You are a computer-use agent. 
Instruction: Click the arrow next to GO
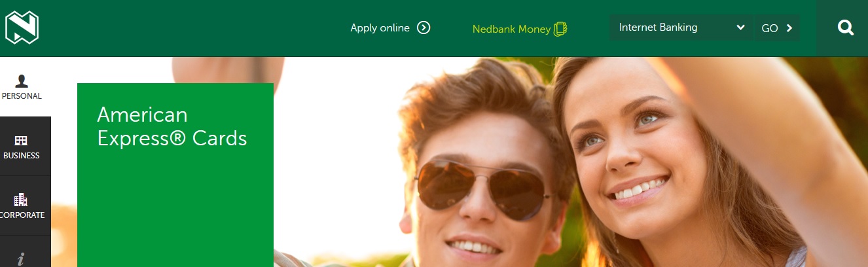tap(789, 27)
